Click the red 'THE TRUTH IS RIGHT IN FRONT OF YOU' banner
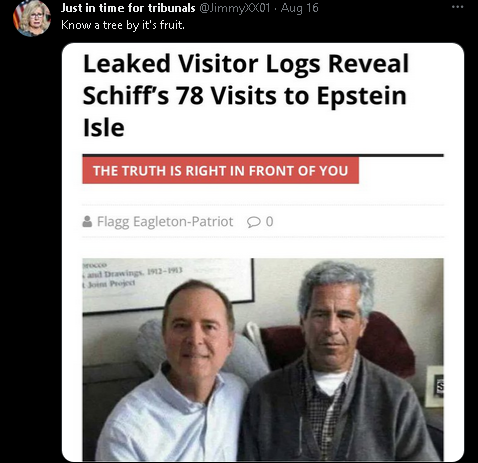478x463 pixels. (x=221, y=170)
